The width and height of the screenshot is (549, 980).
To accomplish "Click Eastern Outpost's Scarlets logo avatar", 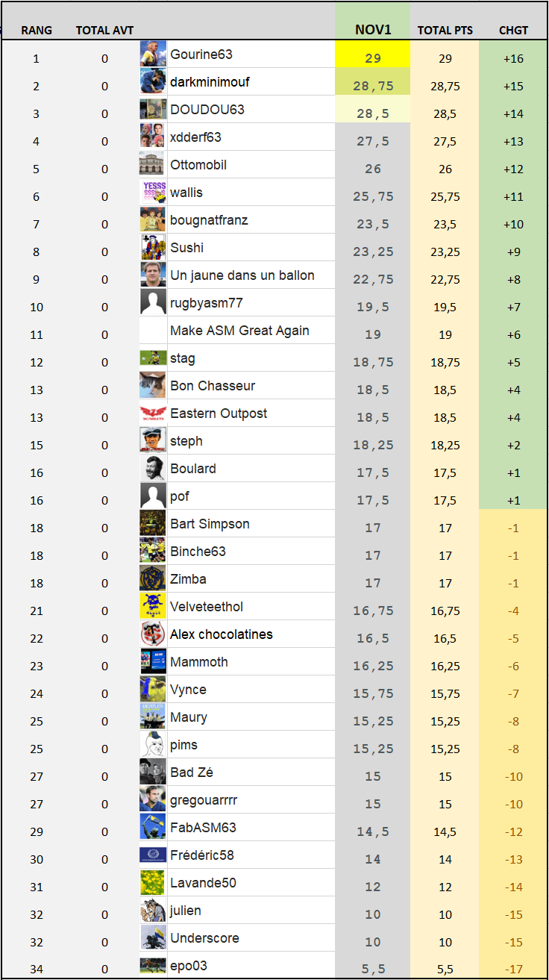I will click(x=153, y=413).
